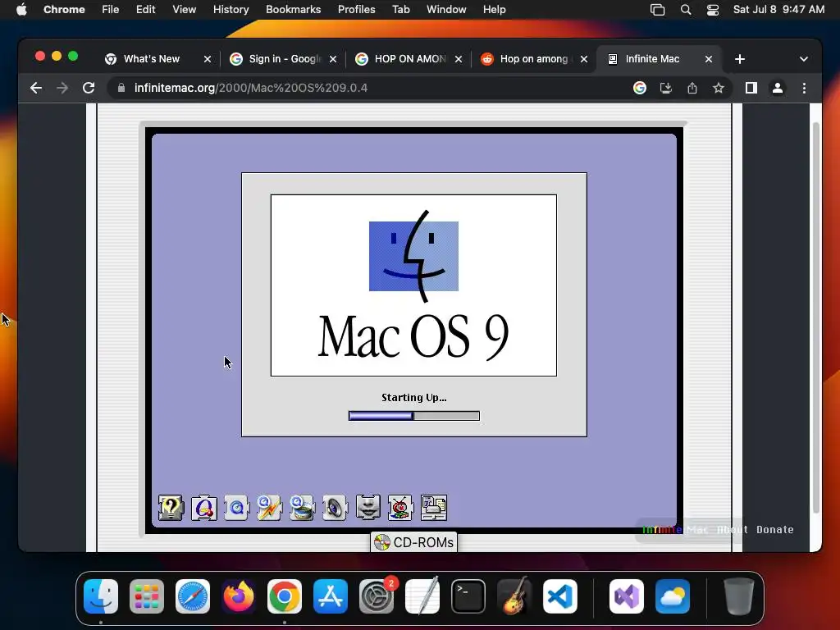This screenshot has width=840, height=630.
Task: Open the View menu
Action: coord(185,10)
